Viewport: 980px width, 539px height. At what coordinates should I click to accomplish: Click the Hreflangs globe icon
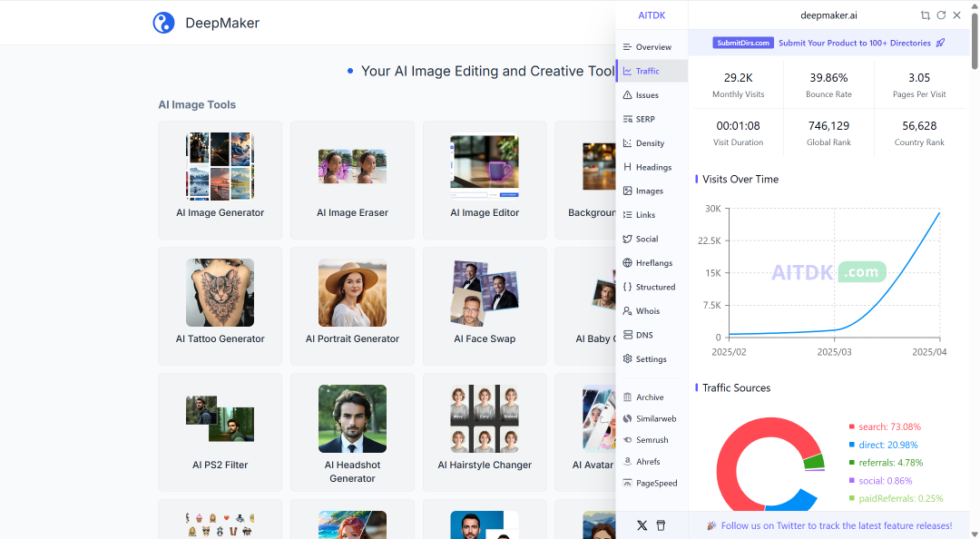click(x=628, y=262)
